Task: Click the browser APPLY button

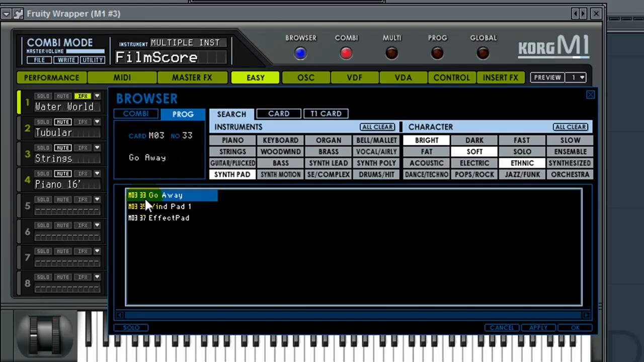Action: click(538, 327)
